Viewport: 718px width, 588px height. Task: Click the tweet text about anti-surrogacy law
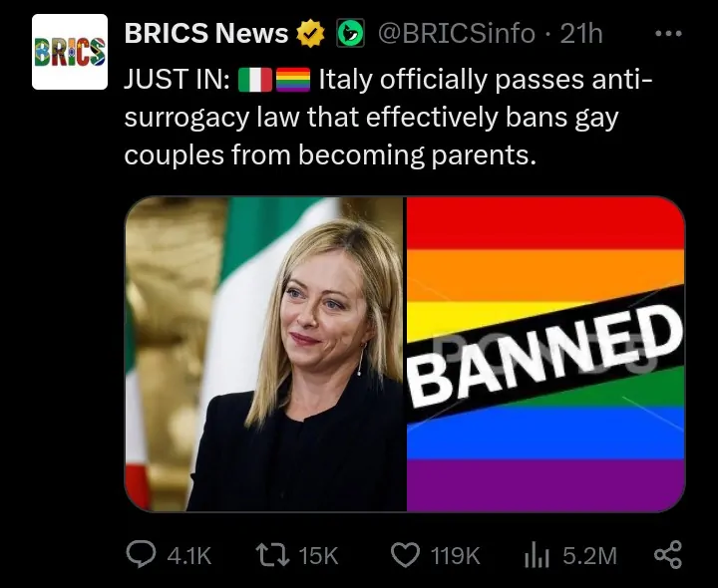coord(388,118)
